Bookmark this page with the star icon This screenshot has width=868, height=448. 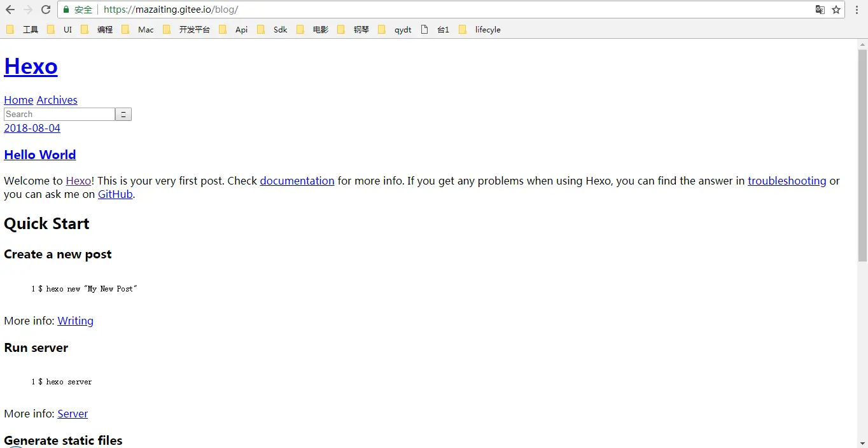(x=836, y=10)
